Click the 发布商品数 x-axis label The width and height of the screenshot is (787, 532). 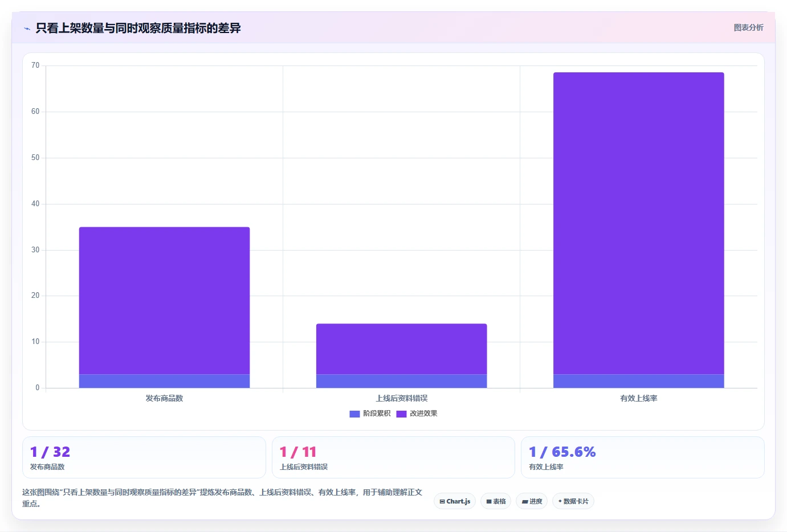click(164, 398)
